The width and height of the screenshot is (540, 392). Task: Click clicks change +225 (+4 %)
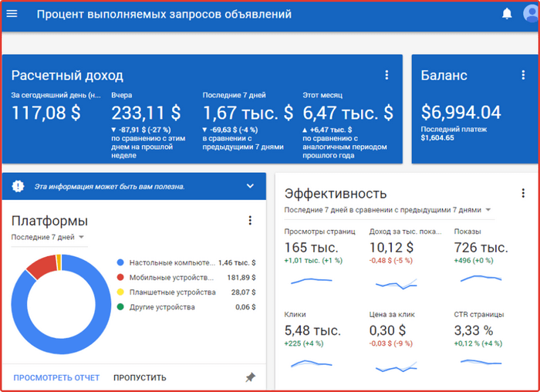point(304,343)
